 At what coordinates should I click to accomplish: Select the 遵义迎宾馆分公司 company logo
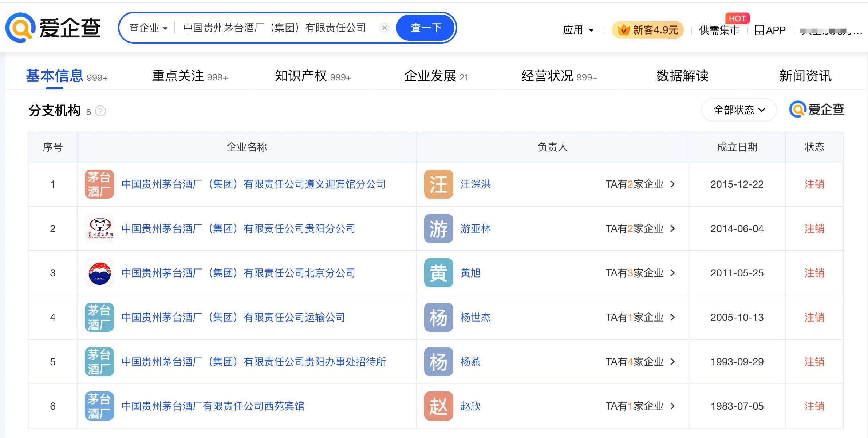99,184
